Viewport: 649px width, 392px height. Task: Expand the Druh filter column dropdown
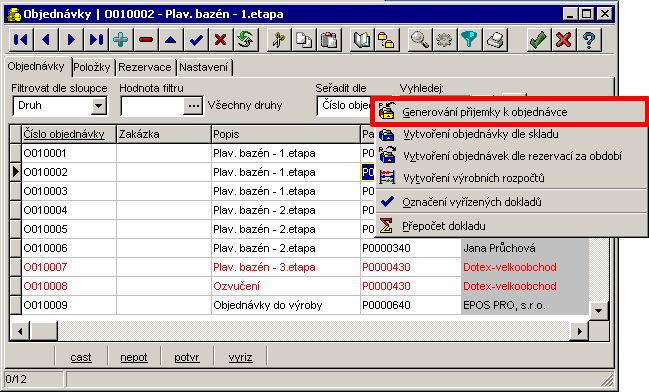[x=99, y=106]
